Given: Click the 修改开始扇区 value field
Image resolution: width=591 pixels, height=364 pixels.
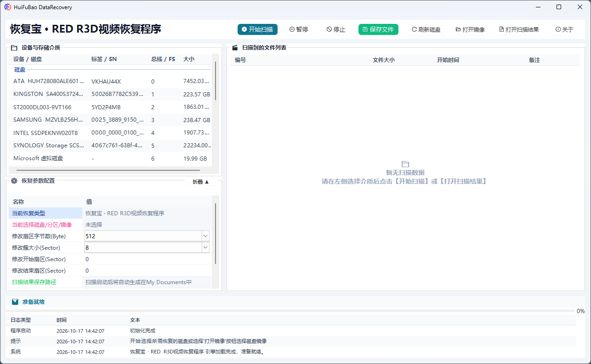Looking at the screenshot, I should [x=147, y=259].
